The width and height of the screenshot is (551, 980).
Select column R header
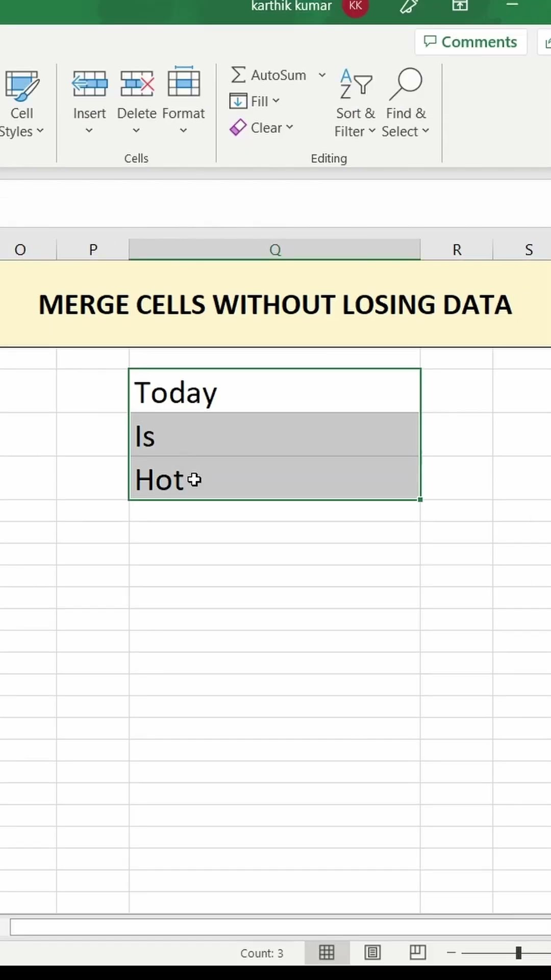point(457,250)
